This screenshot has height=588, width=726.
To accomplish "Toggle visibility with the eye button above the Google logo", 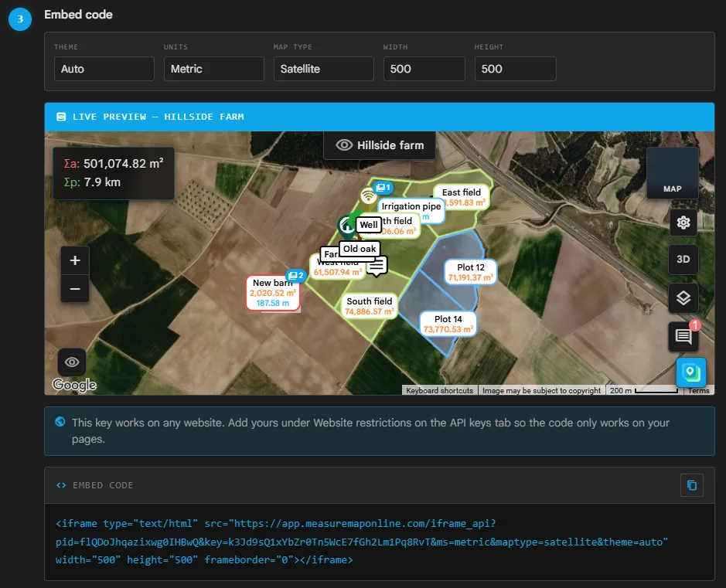I will tap(72, 362).
